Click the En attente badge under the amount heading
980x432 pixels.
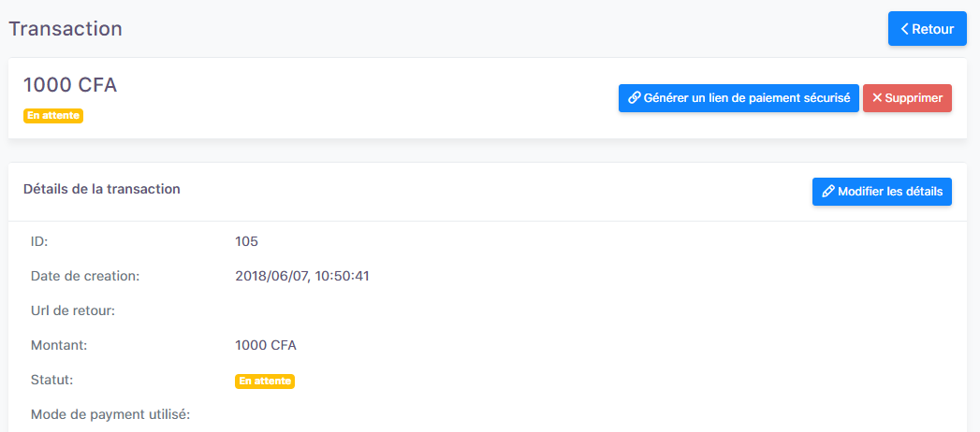coord(53,116)
